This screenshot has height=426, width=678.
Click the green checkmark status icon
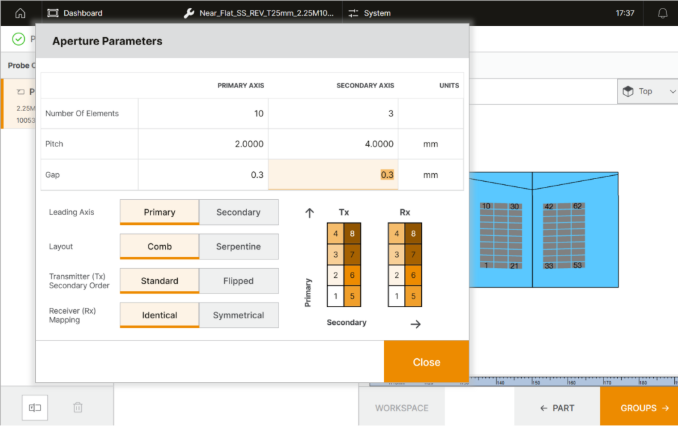tap(18, 39)
